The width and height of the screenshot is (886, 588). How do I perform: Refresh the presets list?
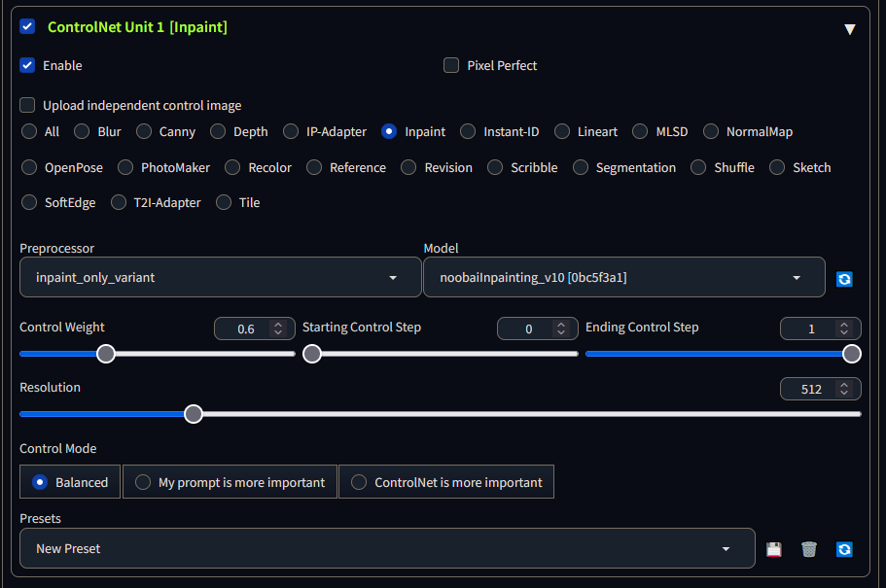[844, 549]
